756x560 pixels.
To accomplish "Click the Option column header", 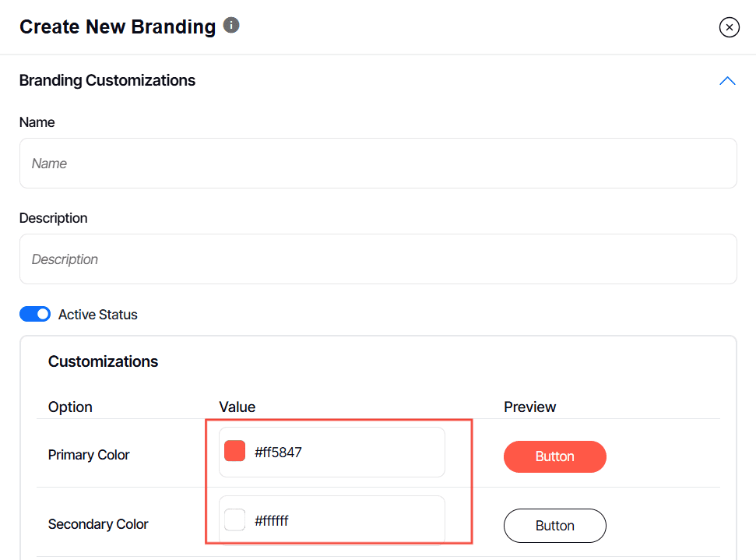I will (x=70, y=407).
